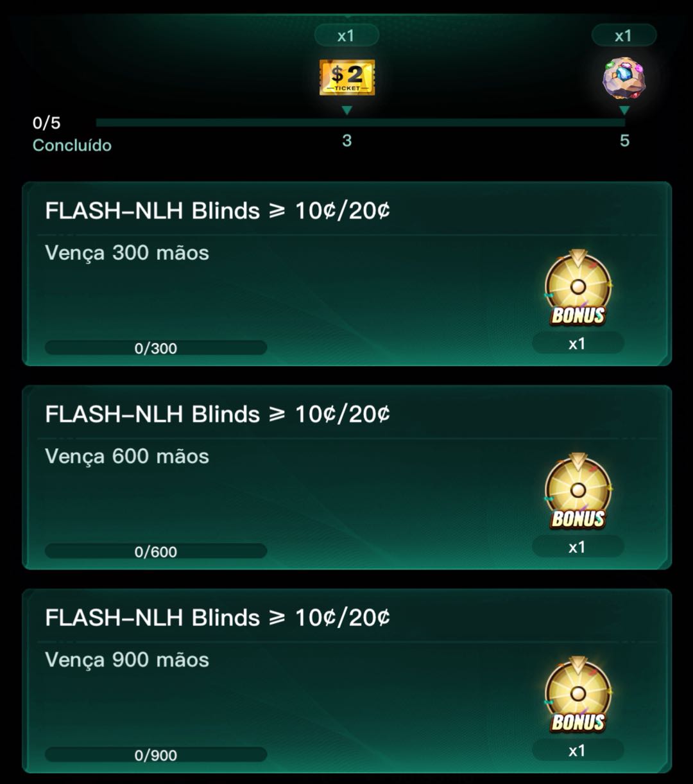This screenshot has width=693, height=784.
Task: Open the Vença 600 mãos mission card
Action: click(347, 478)
